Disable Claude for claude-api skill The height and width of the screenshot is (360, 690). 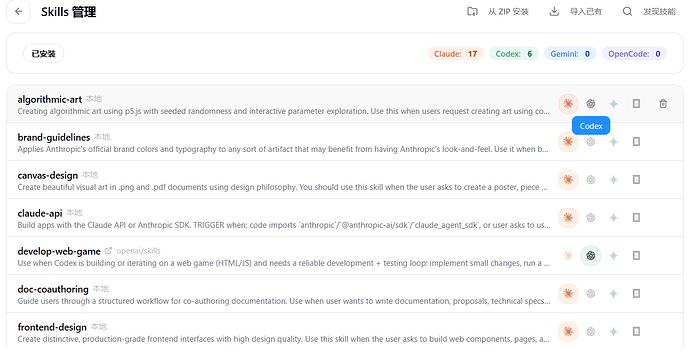coord(568,218)
